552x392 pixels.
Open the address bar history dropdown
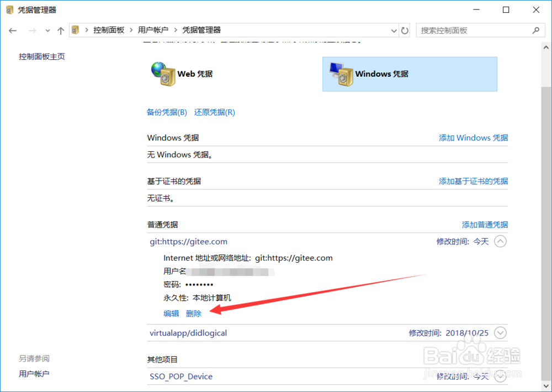pyautogui.click(x=394, y=30)
